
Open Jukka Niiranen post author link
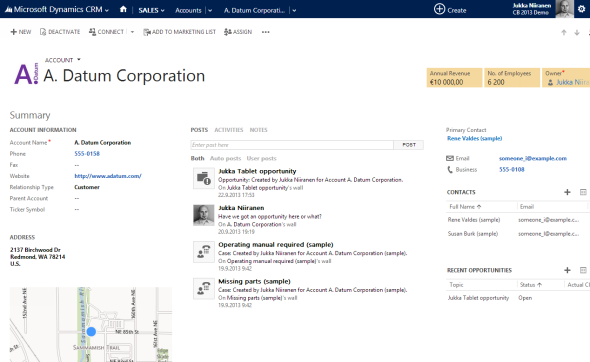(x=241, y=208)
